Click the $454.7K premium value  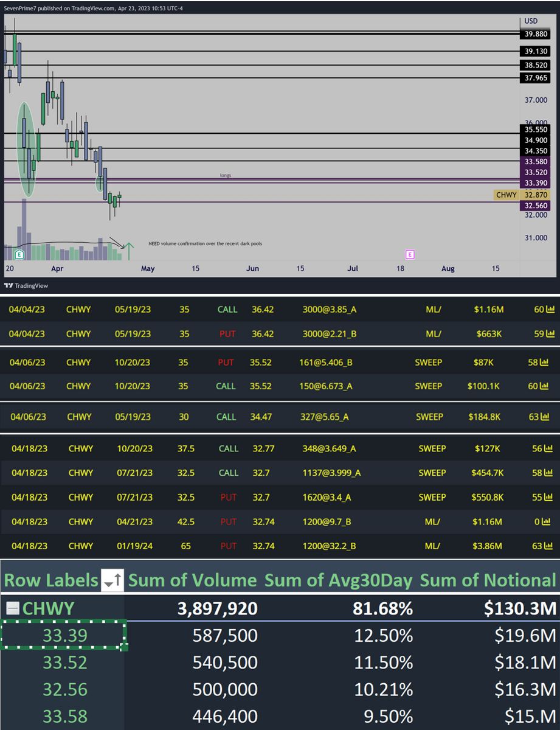[x=486, y=473]
